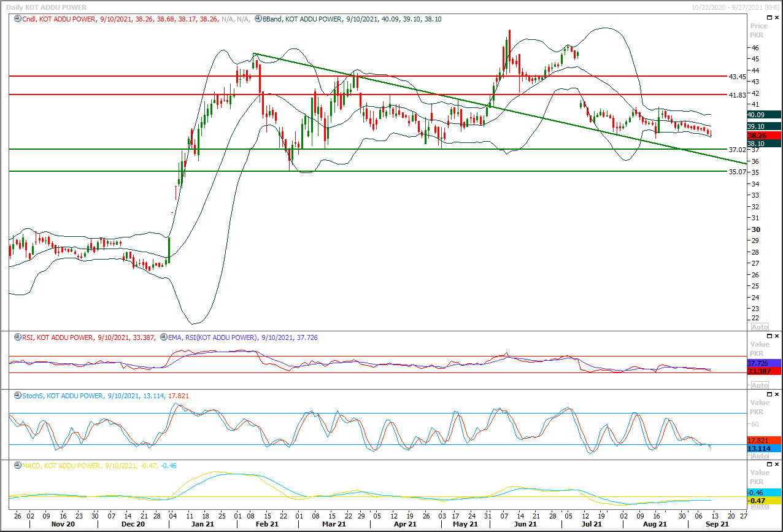Viewport: 783px width, 532px height.
Task: Click the clock icon beside Cndl legend
Action: click(17, 19)
